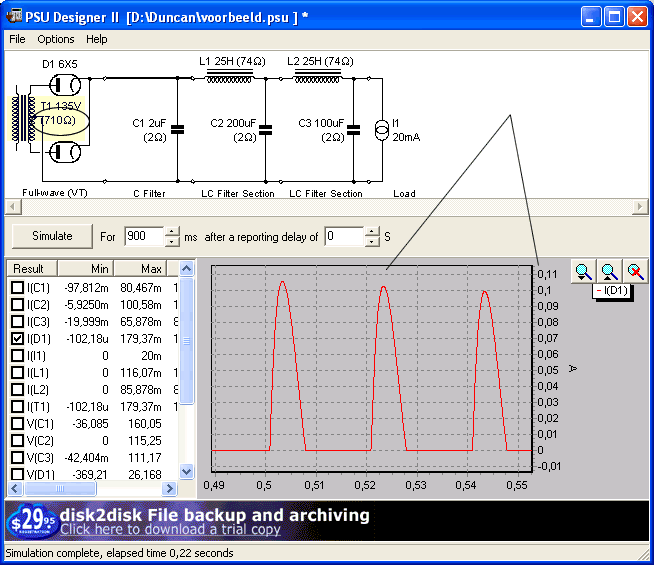This screenshot has height=565, width=654.
Task: Decrease reporting delay with down arrow
Action: [373, 242]
